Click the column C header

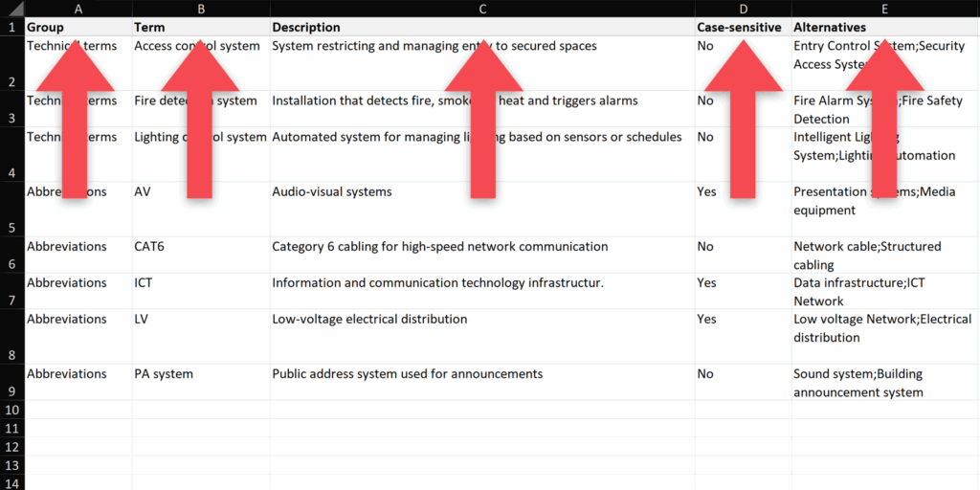coord(482,9)
